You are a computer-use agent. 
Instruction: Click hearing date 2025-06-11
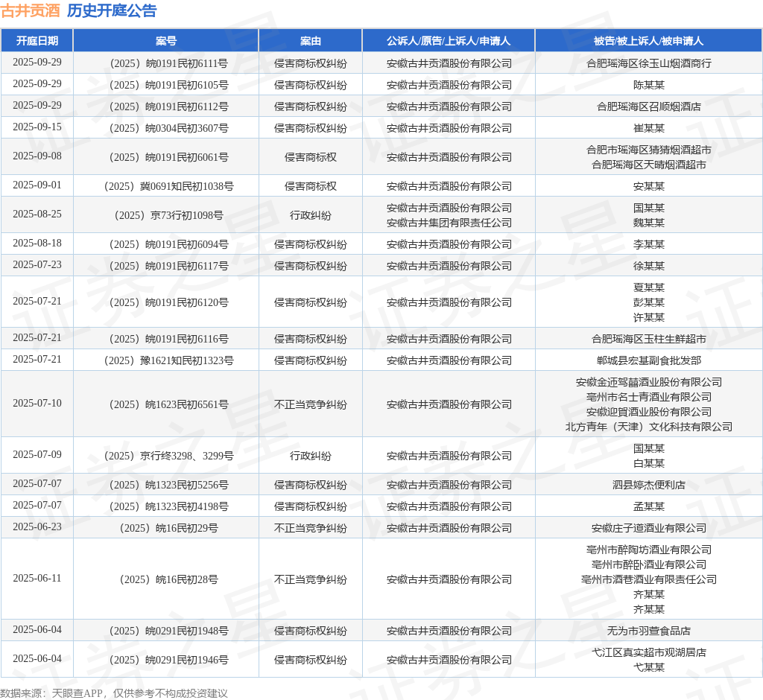coord(37,579)
